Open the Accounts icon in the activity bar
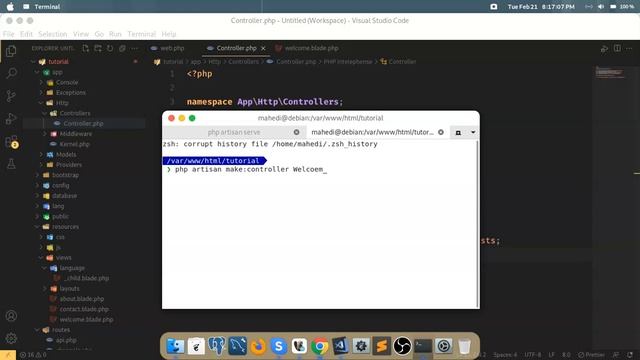 point(11,316)
